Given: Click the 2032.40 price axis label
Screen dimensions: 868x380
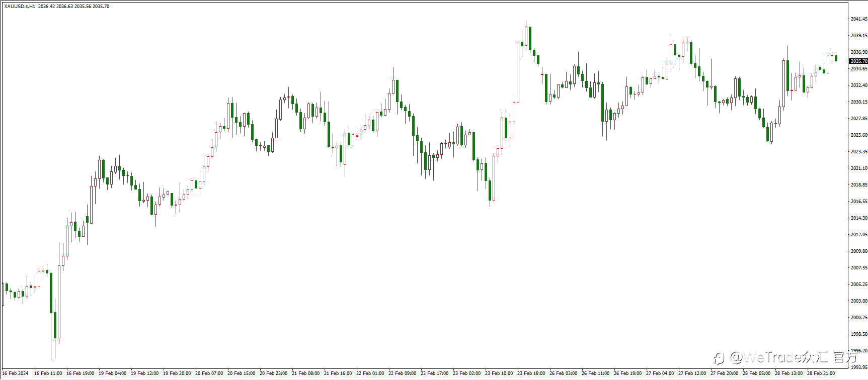Looking at the screenshot, I should tap(859, 85).
